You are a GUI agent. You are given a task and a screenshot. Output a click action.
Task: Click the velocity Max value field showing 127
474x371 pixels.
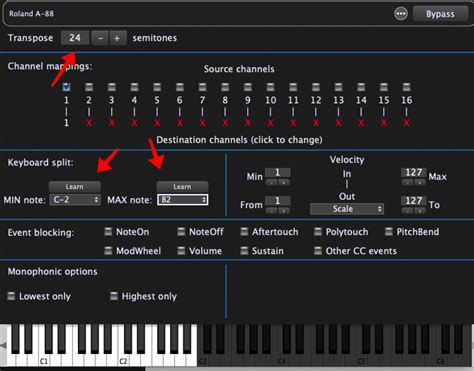click(413, 172)
